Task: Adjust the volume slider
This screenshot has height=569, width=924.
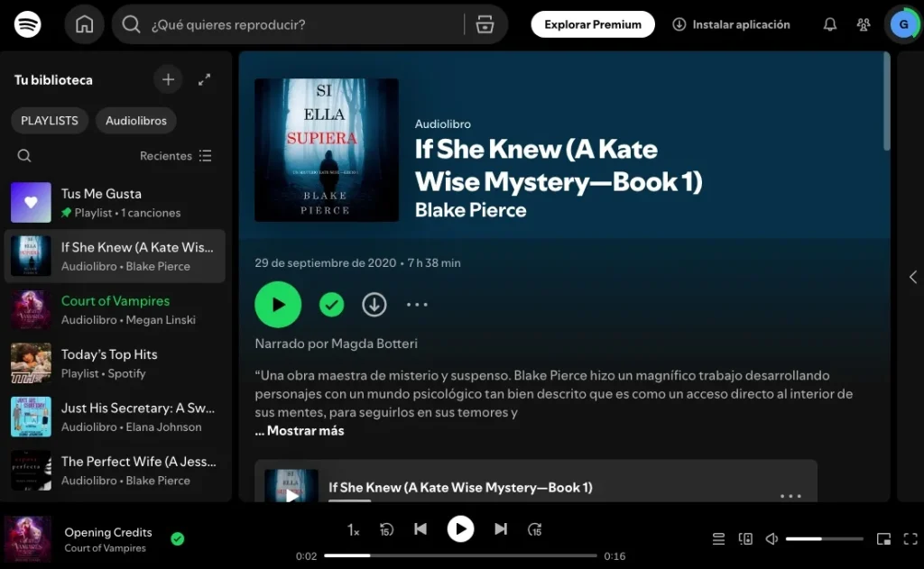Action: pyautogui.click(x=824, y=539)
